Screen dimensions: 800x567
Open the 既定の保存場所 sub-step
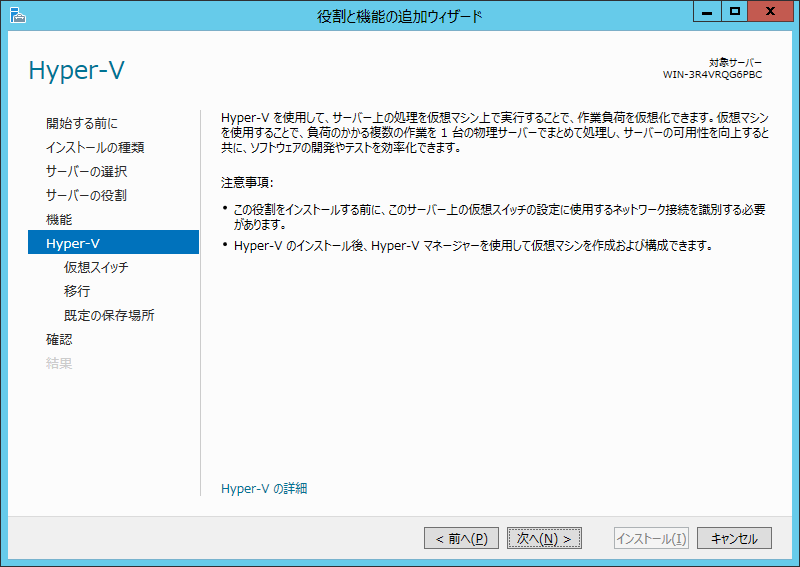[x=109, y=315]
